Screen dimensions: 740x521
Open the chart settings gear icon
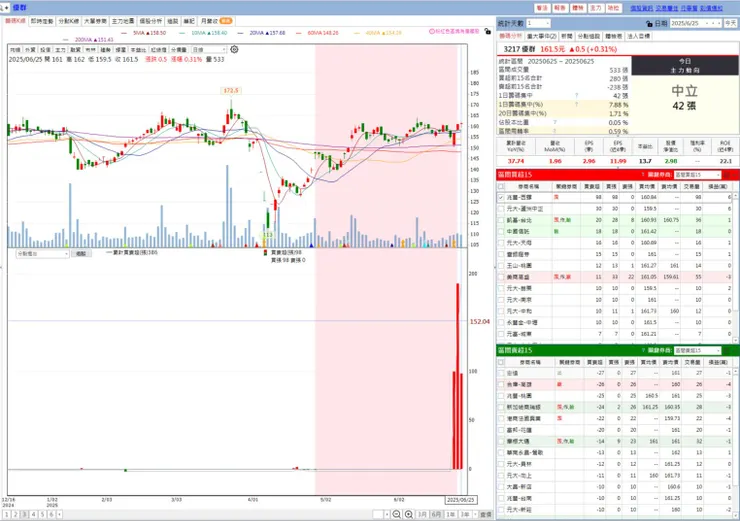click(234, 50)
